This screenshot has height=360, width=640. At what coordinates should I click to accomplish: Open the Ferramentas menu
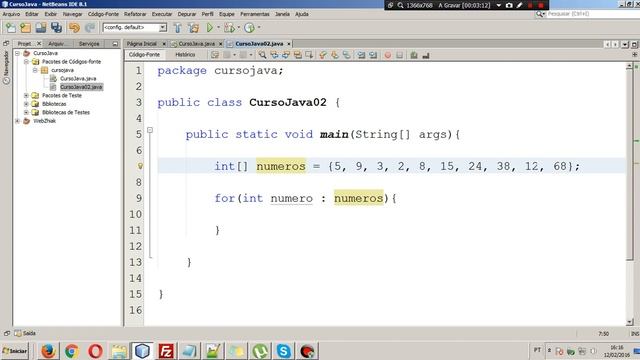coord(255,14)
